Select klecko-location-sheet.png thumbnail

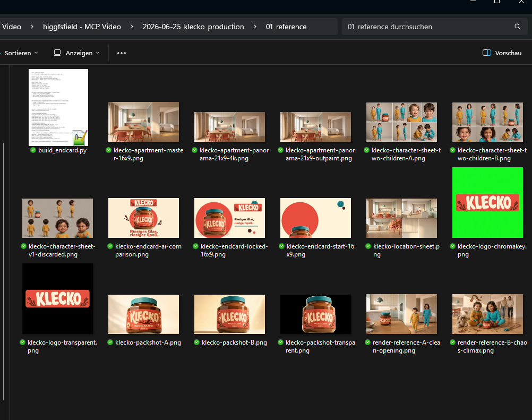coord(402,218)
